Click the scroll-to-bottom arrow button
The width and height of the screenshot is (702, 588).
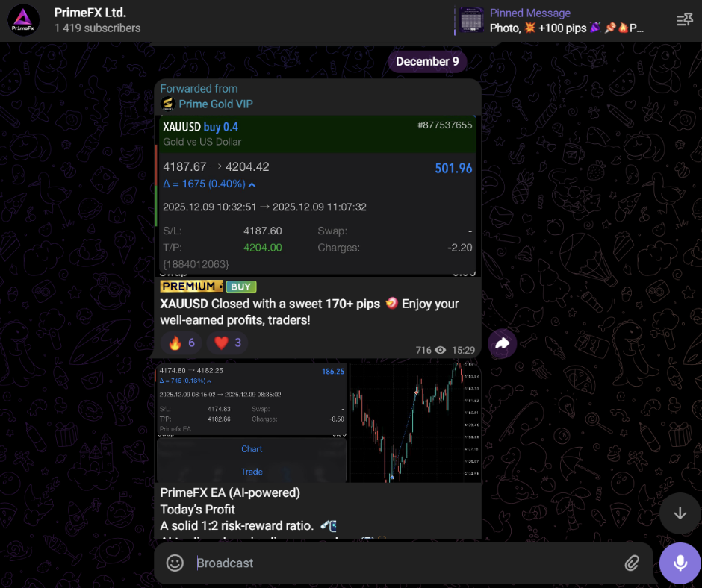[680, 513]
